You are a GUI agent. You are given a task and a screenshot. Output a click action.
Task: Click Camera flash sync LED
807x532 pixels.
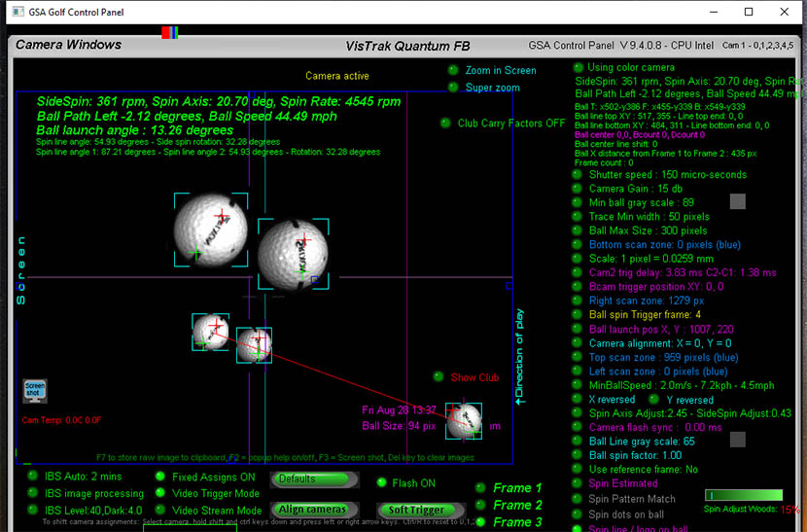(578, 428)
